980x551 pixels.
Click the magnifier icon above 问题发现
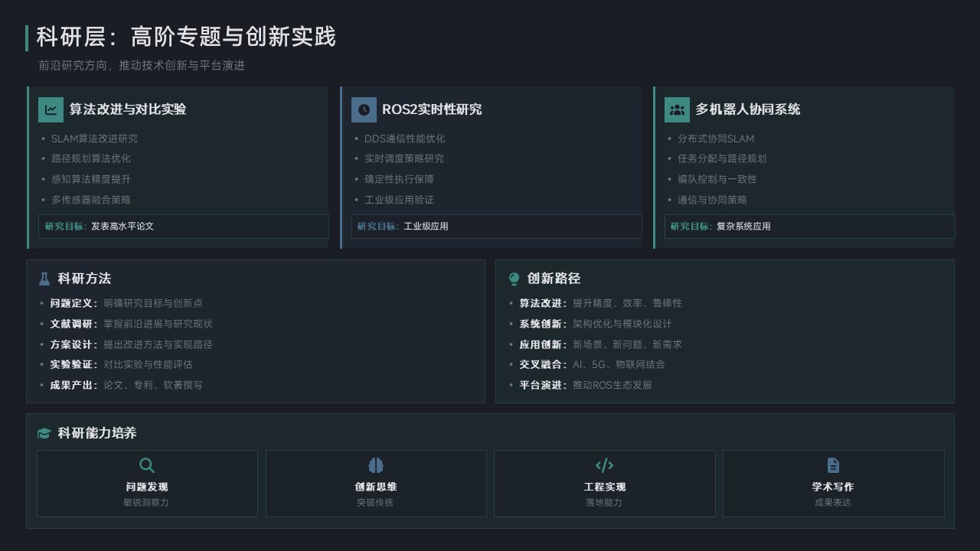[147, 465]
